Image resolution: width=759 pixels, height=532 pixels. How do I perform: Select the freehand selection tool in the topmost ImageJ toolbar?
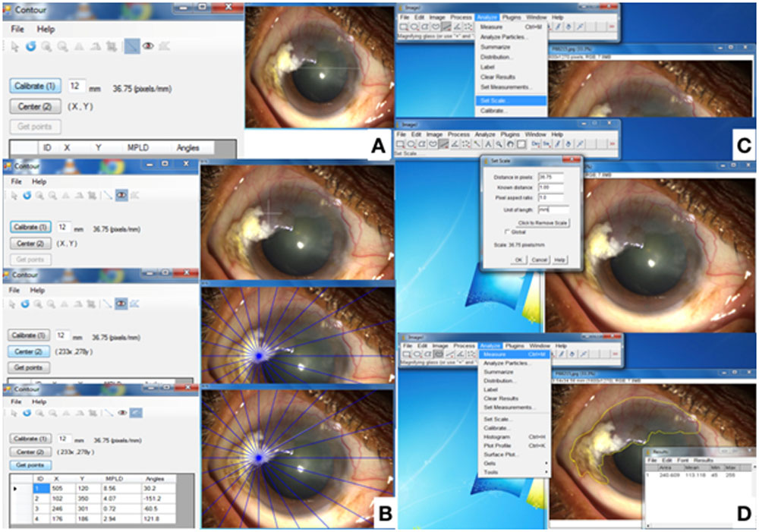click(x=436, y=27)
